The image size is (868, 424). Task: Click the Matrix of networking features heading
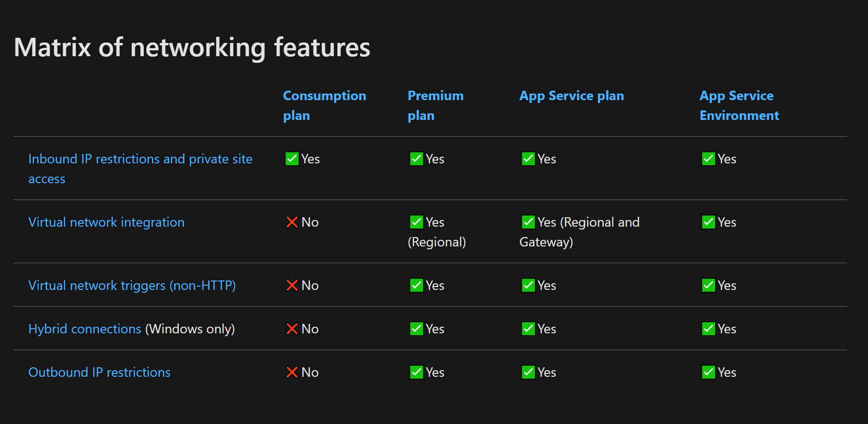[192, 48]
